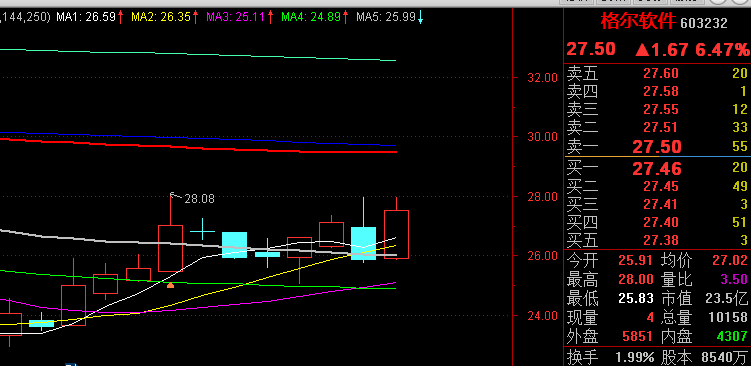Click the 换手 1.99% turnover value

point(635,357)
